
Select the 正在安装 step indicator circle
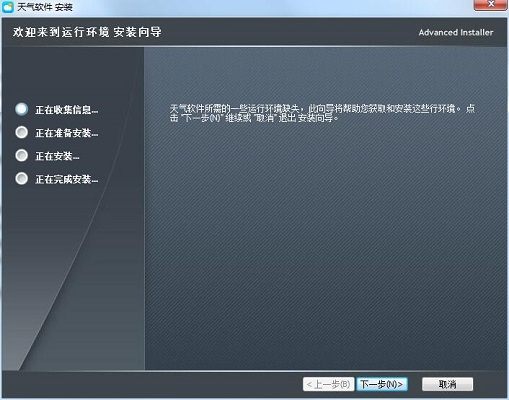[22, 155]
